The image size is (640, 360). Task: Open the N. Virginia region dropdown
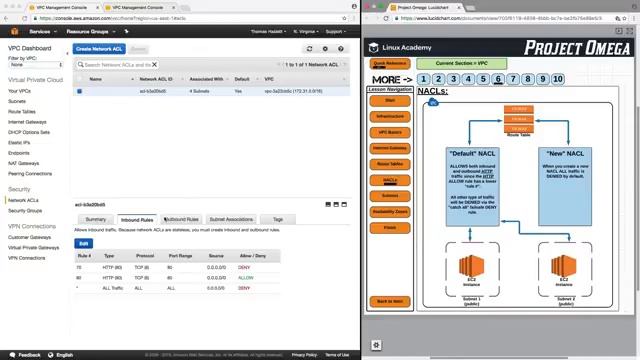[x=306, y=31]
